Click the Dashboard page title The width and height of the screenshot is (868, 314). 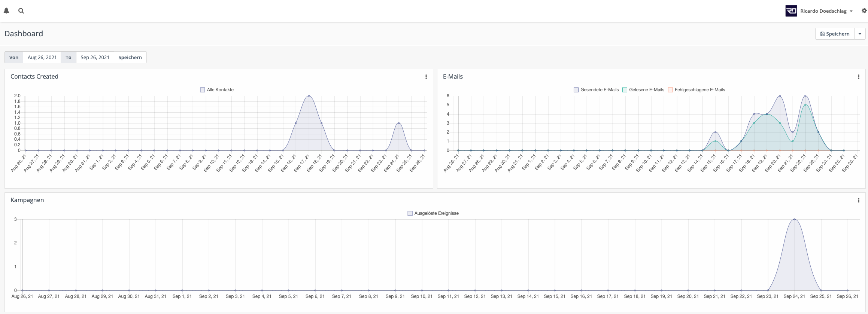pyautogui.click(x=24, y=34)
